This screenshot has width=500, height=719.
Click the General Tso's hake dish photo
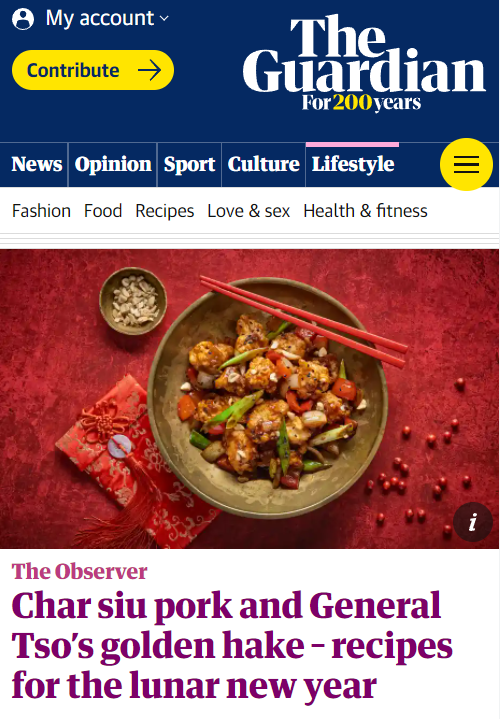click(250, 399)
